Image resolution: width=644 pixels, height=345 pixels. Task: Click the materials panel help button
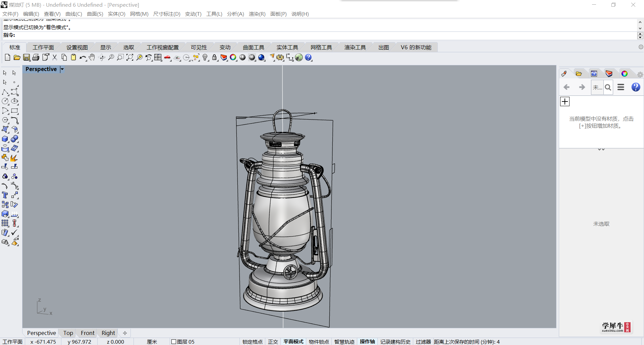636,87
